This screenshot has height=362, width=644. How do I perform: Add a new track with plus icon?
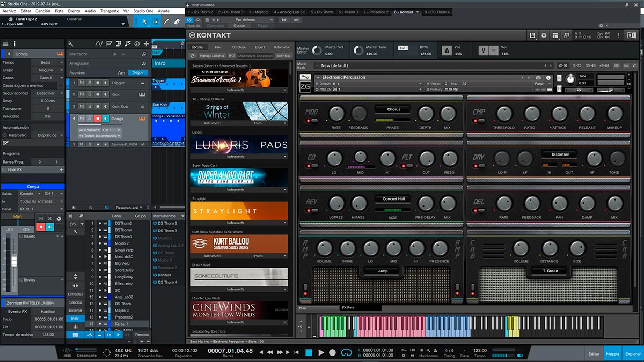click(x=146, y=43)
